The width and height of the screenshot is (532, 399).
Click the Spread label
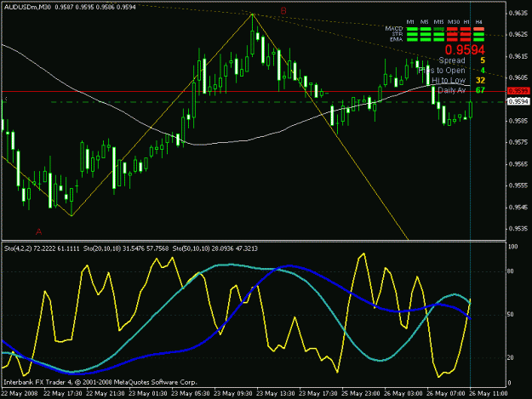452,60
